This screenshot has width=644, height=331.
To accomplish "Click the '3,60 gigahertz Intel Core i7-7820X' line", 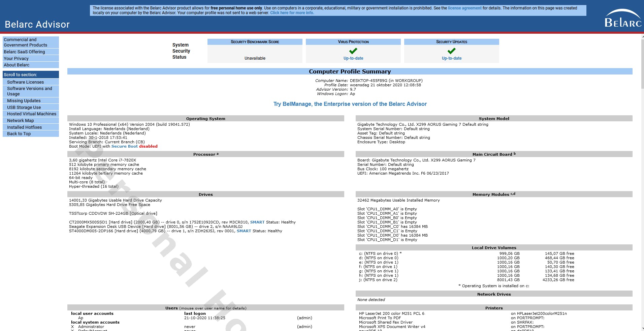I will point(102,160).
